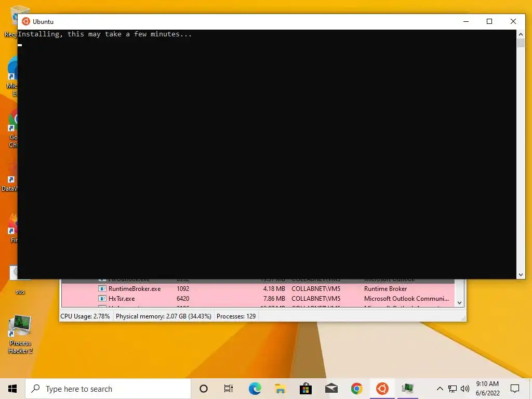Close the Ubuntu window
The image size is (532, 399).
(x=513, y=21)
